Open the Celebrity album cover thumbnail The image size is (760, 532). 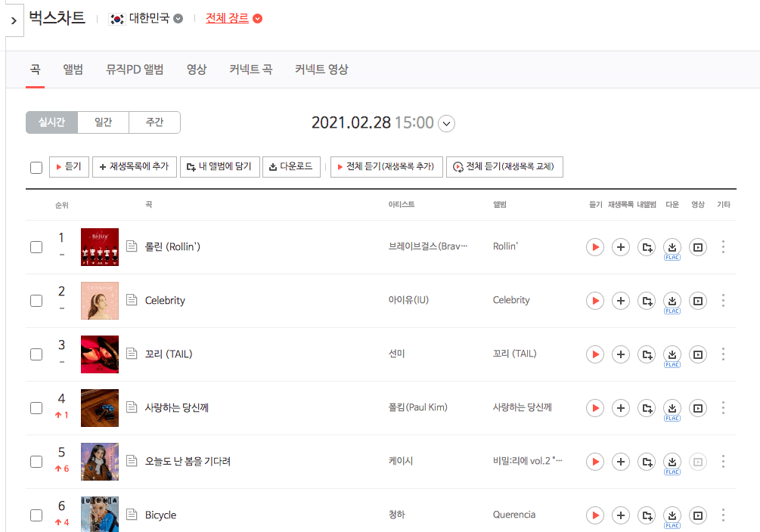[100, 301]
